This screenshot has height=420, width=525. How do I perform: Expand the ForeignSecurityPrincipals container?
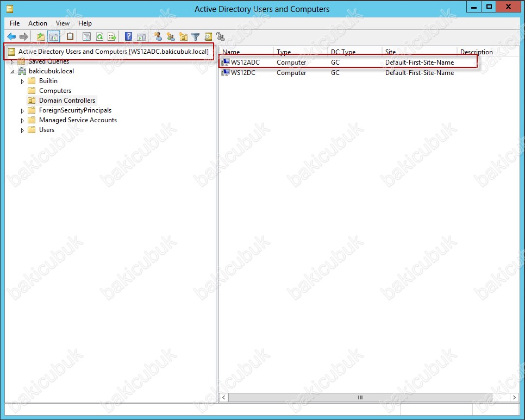22,111
